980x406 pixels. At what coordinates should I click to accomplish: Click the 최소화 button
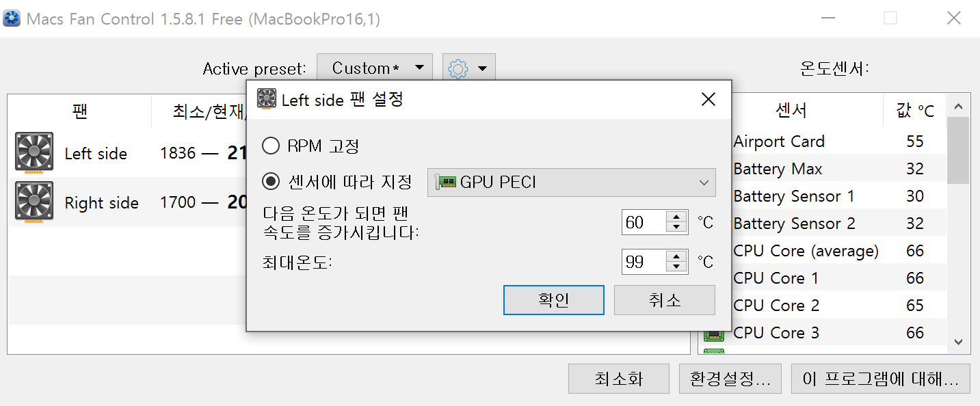coord(619,379)
